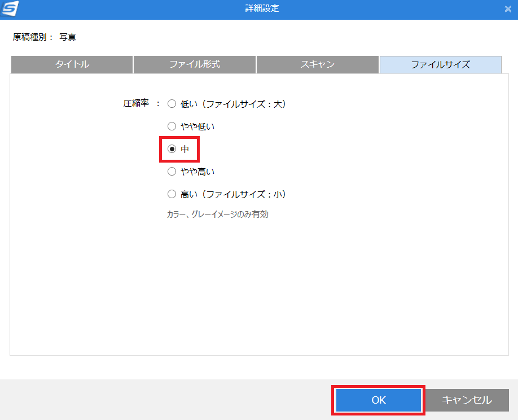Close the 詳細設定 dialog window

pyautogui.click(x=508, y=9)
